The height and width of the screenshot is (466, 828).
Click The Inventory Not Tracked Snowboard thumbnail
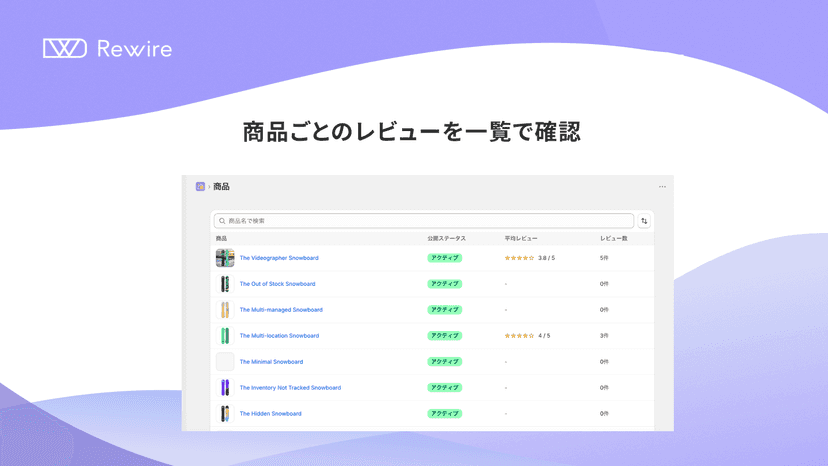pos(225,388)
